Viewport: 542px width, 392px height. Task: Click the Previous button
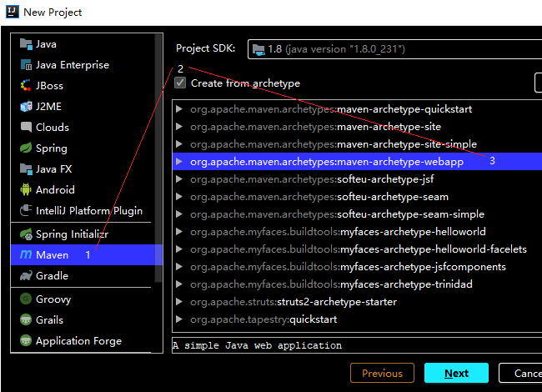[382, 373]
